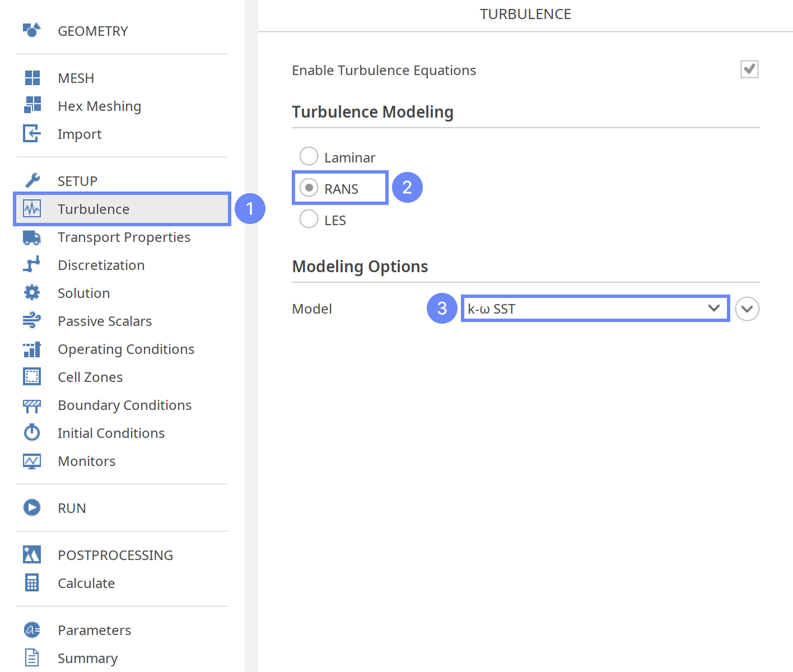Click the Solution gear icon

click(x=32, y=292)
